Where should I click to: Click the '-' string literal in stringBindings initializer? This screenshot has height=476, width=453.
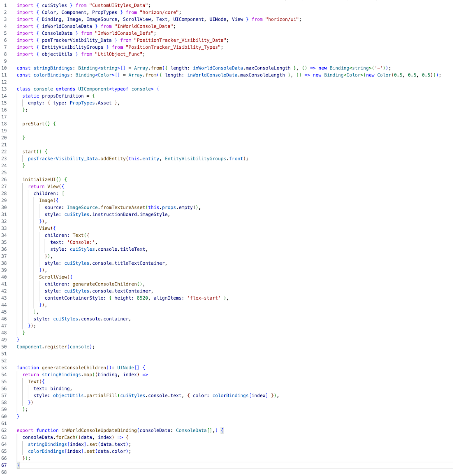tap(378, 68)
